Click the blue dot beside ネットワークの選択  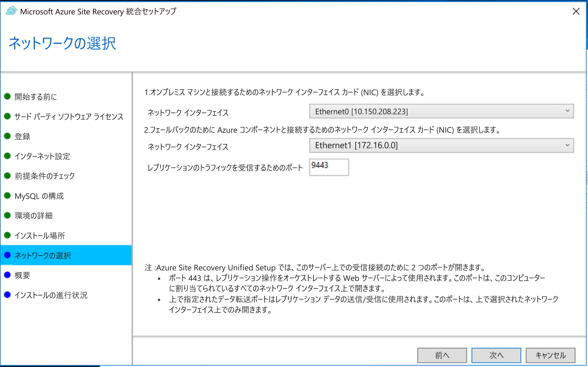7,255
